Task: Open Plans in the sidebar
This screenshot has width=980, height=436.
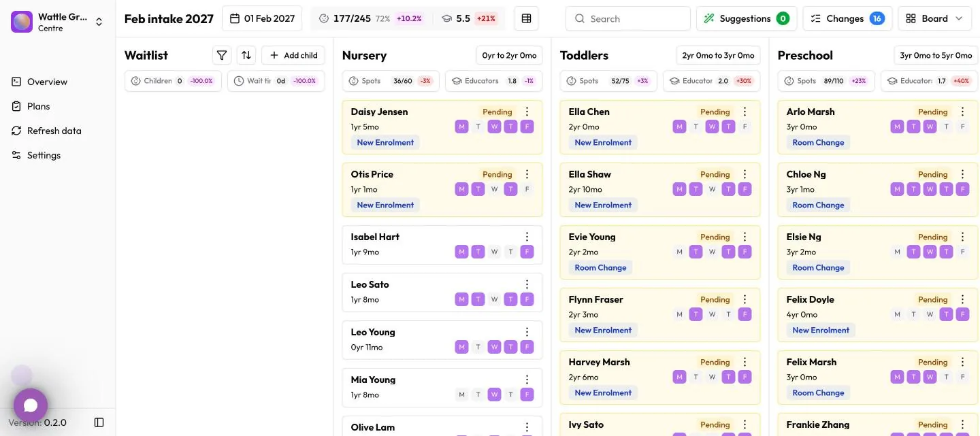Action: click(39, 106)
